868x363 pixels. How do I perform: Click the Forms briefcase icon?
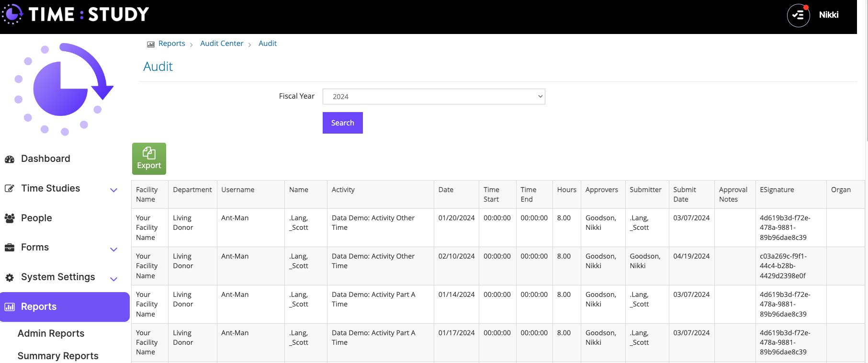coord(10,248)
